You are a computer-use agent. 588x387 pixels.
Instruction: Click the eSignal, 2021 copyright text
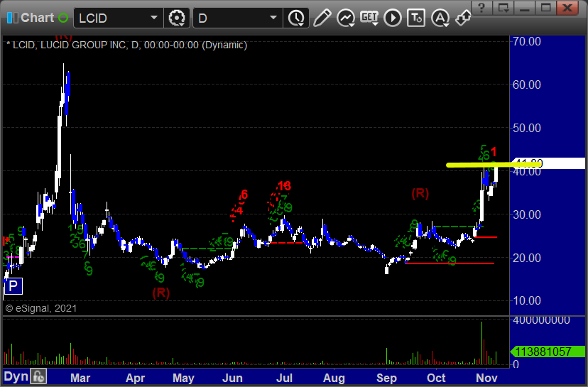pos(41,308)
